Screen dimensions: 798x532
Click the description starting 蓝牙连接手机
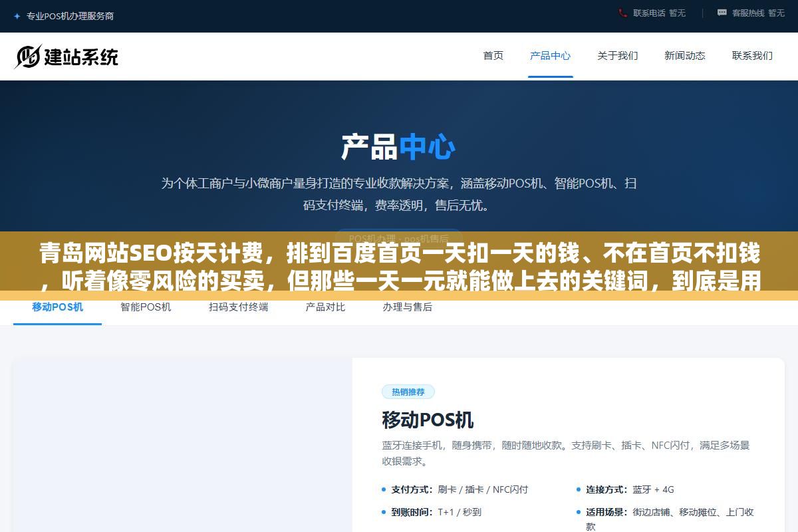(x=566, y=453)
